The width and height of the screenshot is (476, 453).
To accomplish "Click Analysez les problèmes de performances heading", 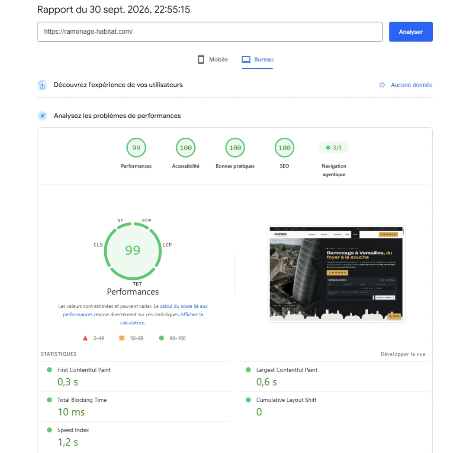I will [x=117, y=116].
